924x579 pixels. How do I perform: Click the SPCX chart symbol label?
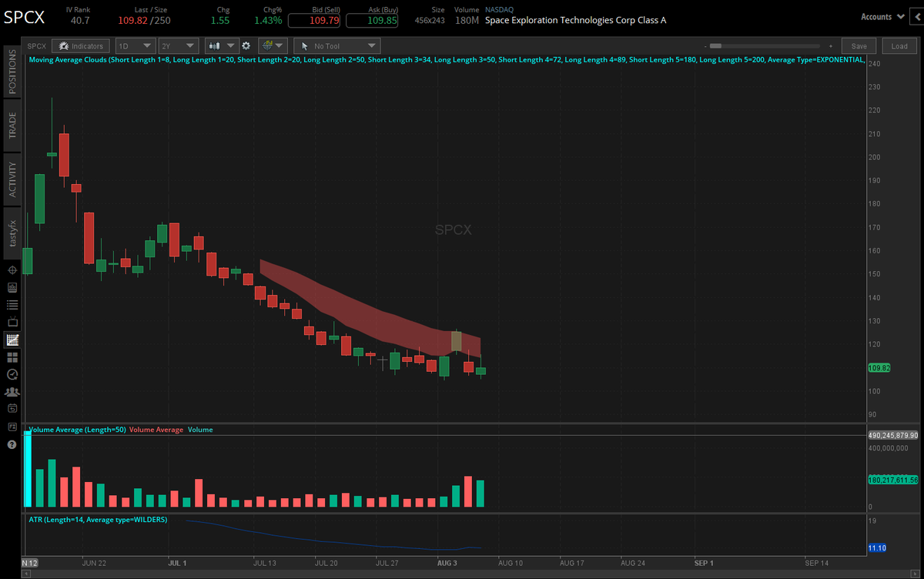(x=36, y=46)
